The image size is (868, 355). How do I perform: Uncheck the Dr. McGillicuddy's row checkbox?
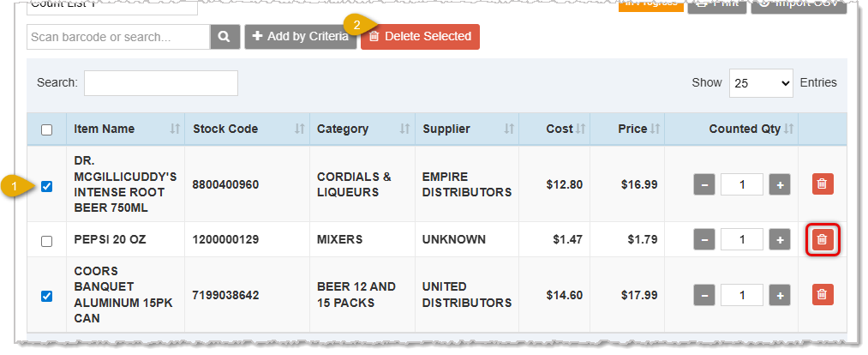pos(47,187)
